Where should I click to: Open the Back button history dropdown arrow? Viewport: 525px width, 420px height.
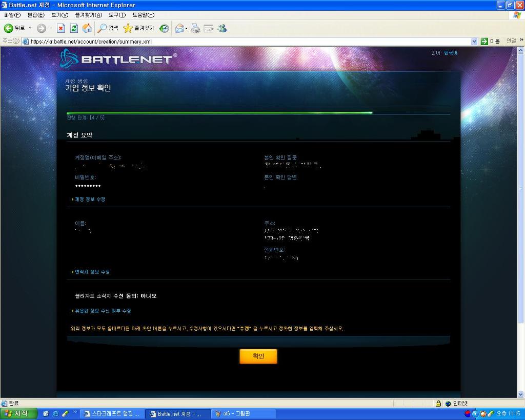click(30, 29)
